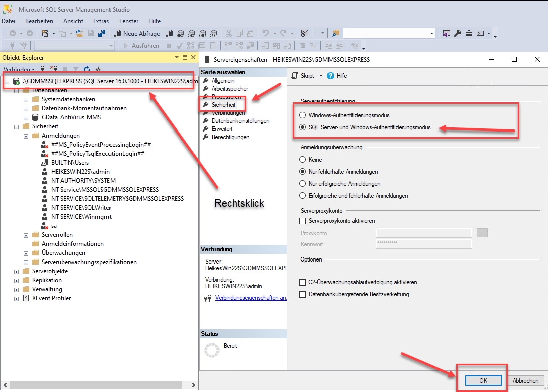Check Datenbankübergreifende Besitzverkettung
Screen dimensions: 548x392
303,294
